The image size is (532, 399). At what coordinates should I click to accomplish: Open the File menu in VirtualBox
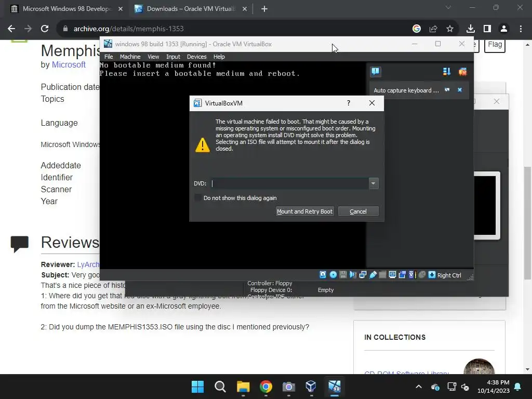pos(109,57)
